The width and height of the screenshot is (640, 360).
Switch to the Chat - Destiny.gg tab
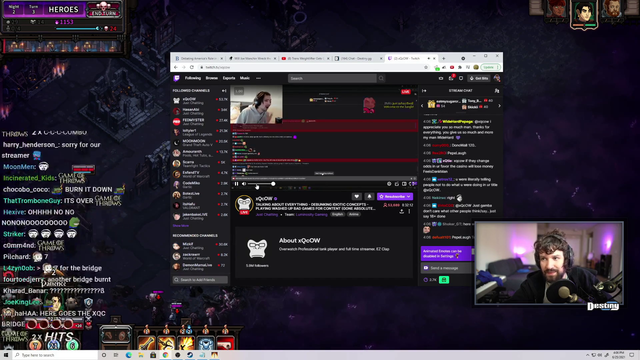click(x=358, y=58)
